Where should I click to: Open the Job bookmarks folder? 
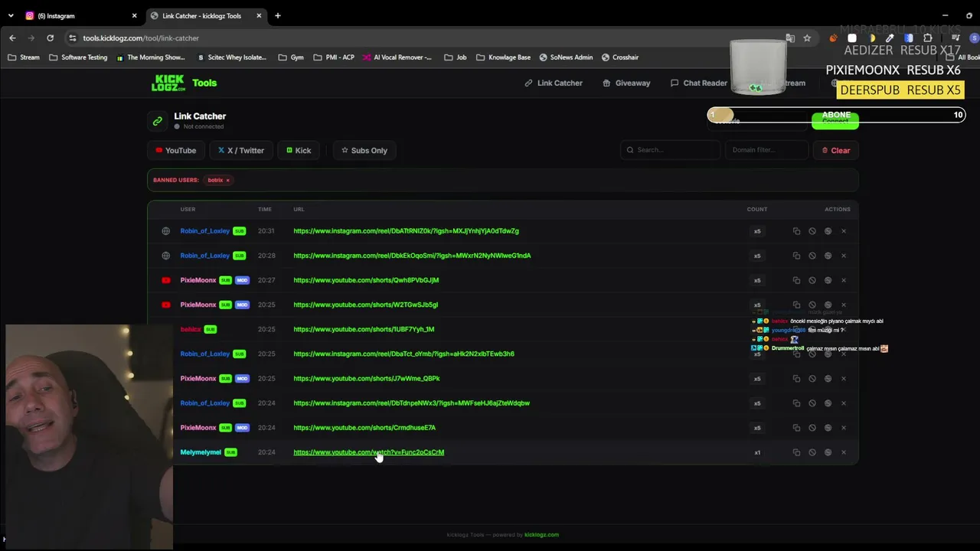(x=455, y=57)
